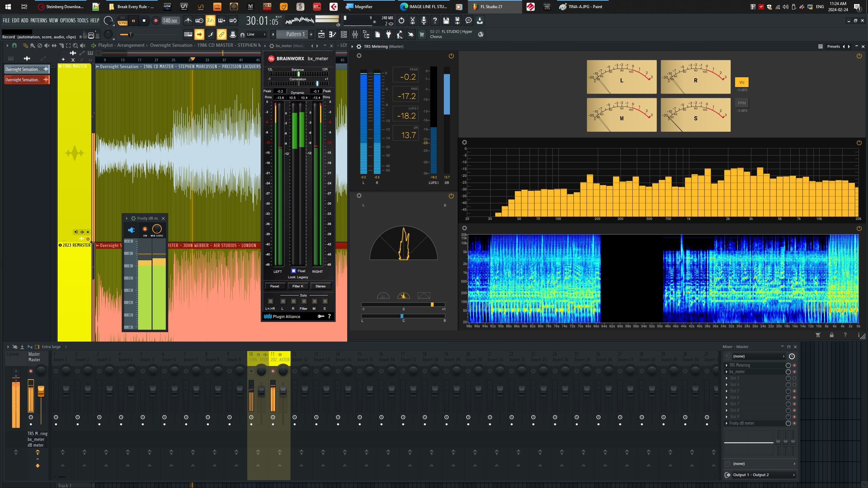Open the Line snap dropdown
Screen dimensions: 868x488
pyautogui.click(x=257, y=34)
